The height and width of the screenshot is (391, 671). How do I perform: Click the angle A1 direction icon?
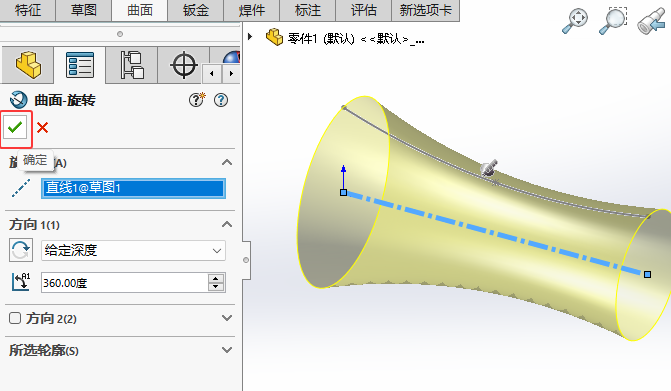point(21,282)
